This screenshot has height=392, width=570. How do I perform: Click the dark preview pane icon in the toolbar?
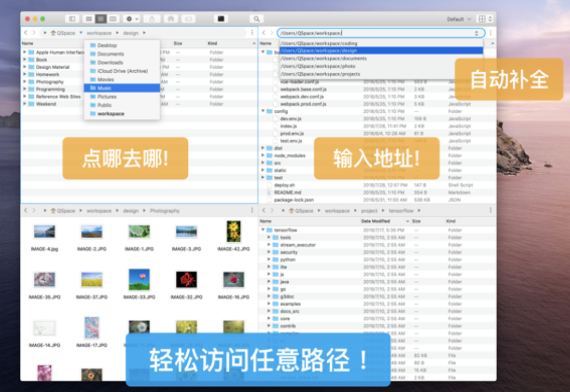point(221,18)
